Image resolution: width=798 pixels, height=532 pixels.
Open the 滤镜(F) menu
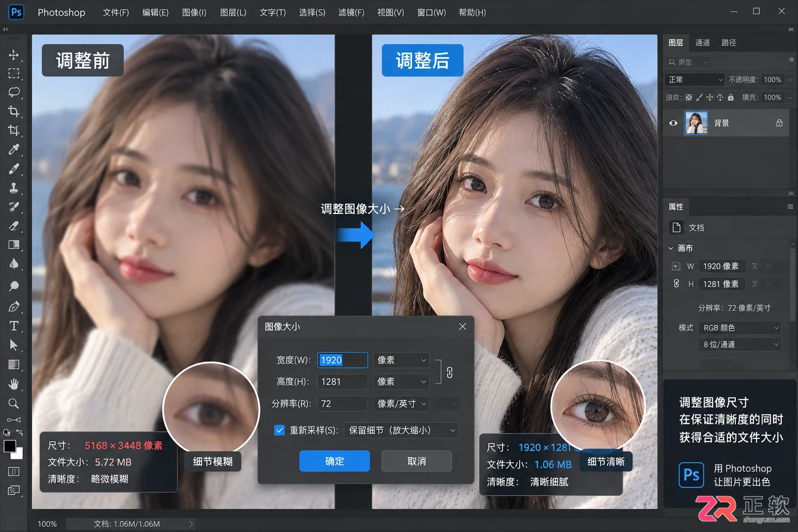(351, 12)
